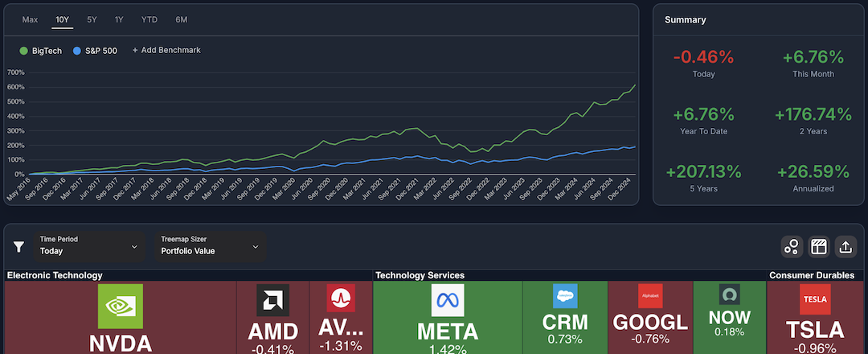
Task: Click the Technology Services sector header
Action: tap(420, 275)
